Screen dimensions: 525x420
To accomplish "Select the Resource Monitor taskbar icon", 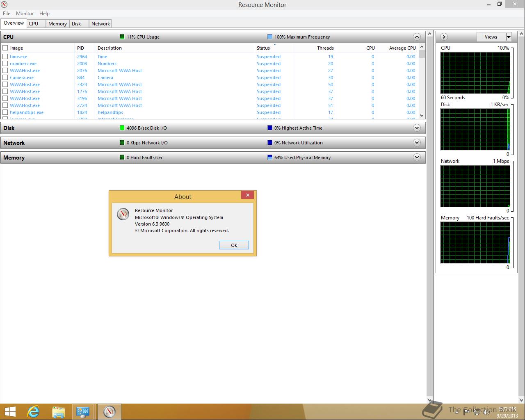I will [x=110, y=411].
